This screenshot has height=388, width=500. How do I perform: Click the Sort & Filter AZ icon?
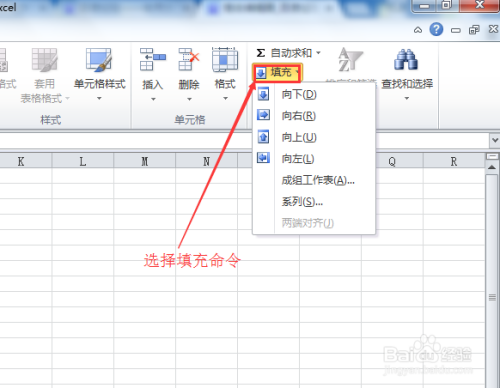350,60
